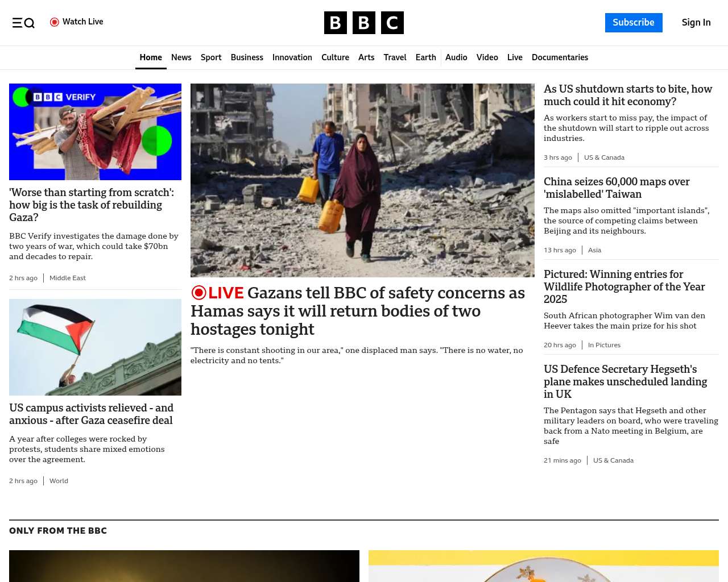Open the BBC Verify Gaza rebuilding thumbnail
This screenshot has height=582, width=728.
coord(95,132)
